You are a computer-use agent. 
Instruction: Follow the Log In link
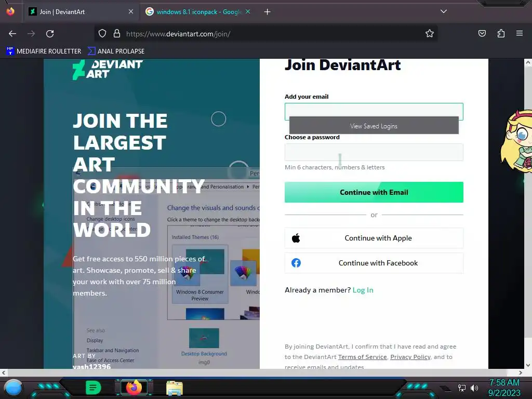[x=363, y=290]
